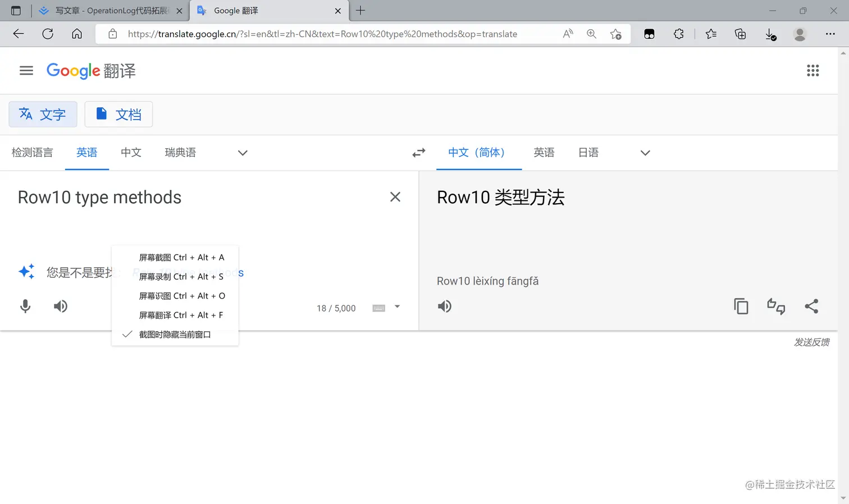Open browser settings and more menu
The width and height of the screenshot is (849, 504).
[830, 34]
